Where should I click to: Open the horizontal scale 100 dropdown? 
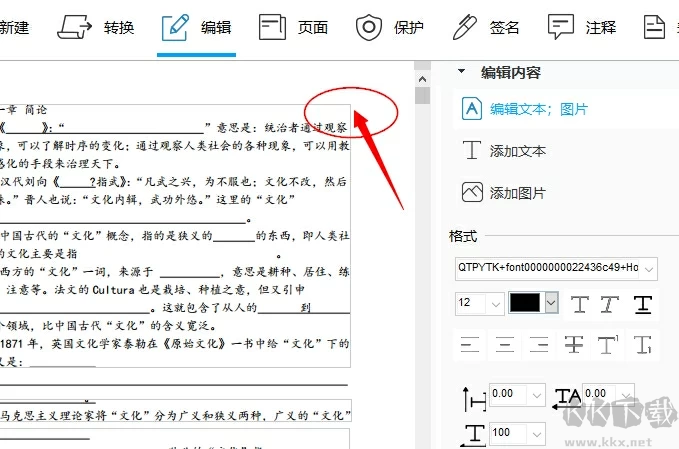536,433
